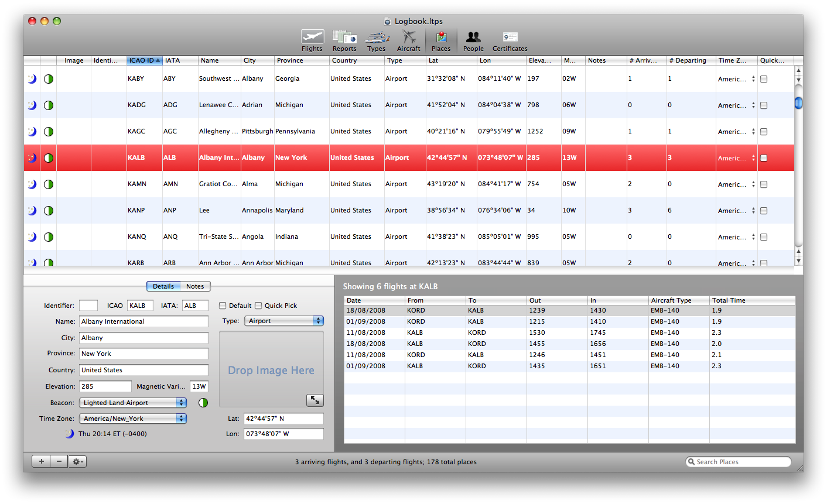Click the Search Places field
827x504 pixels.
pyautogui.click(x=739, y=462)
